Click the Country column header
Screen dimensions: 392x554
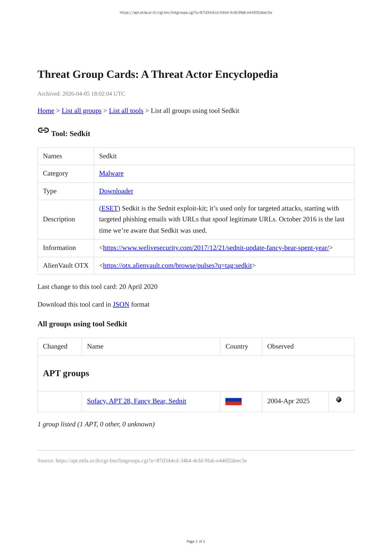pos(237,346)
